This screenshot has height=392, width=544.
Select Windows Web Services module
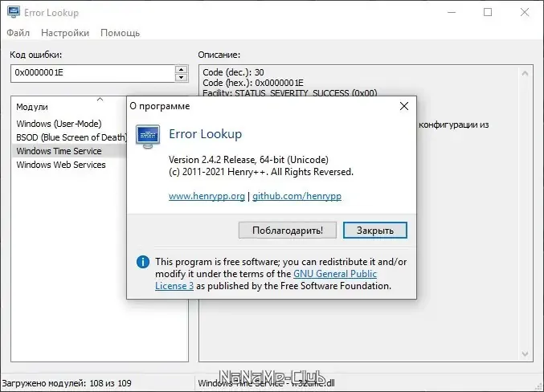[61, 165]
